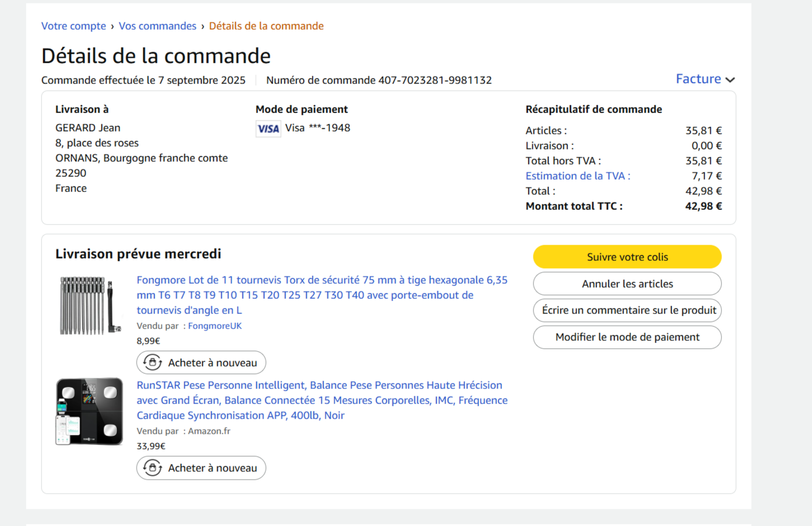Click Écrire un commentaire sur le produit
This screenshot has width=812, height=526.
(627, 310)
